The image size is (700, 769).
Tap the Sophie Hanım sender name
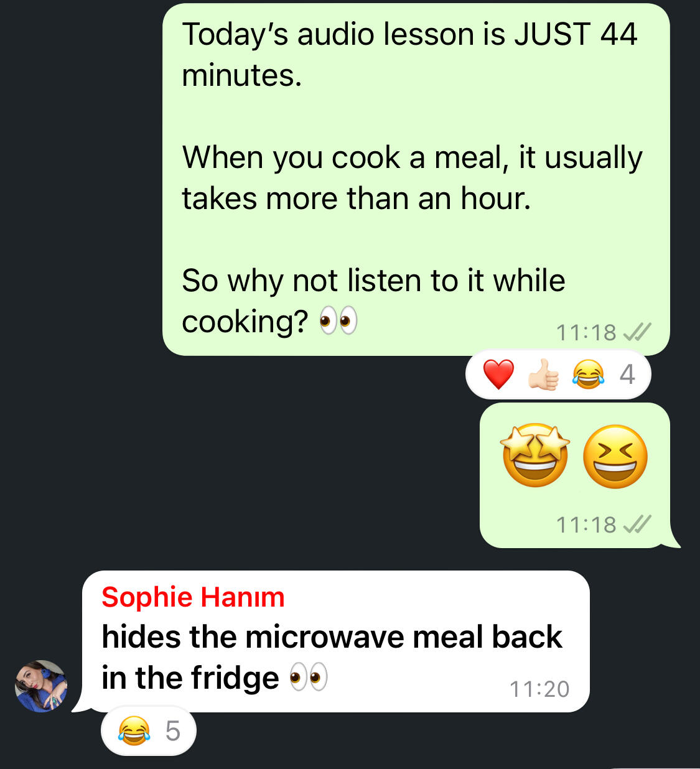click(193, 597)
